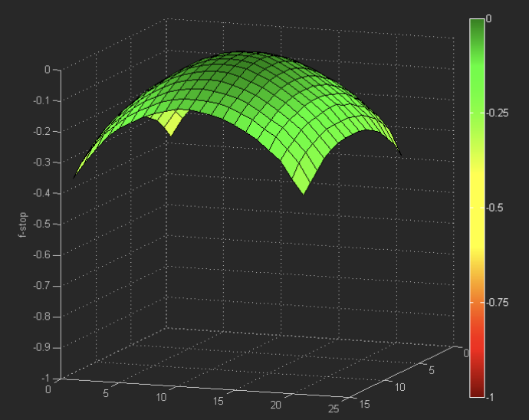Click the 0 tick on f-stop axis

tap(48, 70)
